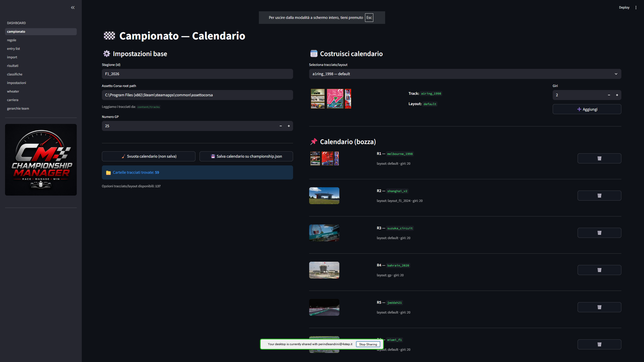The width and height of the screenshot is (644, 362).
Task: Click the shanghai_v2 thumbnail
Action: [324, 196]
